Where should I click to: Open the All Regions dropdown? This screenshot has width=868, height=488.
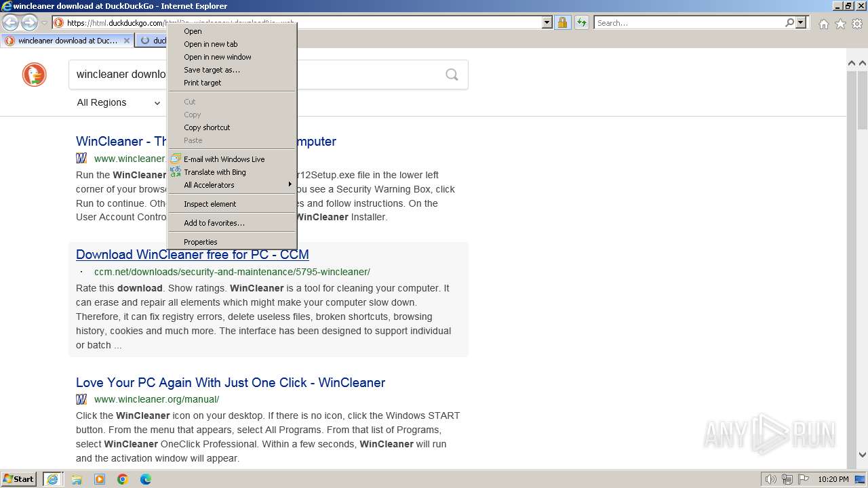pyautogui.click(x=119, y=102)
